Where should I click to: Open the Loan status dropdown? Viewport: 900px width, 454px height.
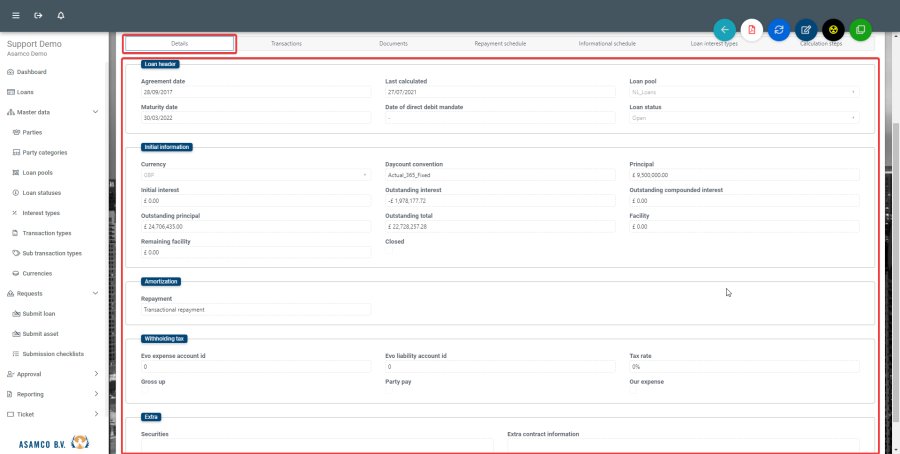pyautogui.click(x=743, y=118)
